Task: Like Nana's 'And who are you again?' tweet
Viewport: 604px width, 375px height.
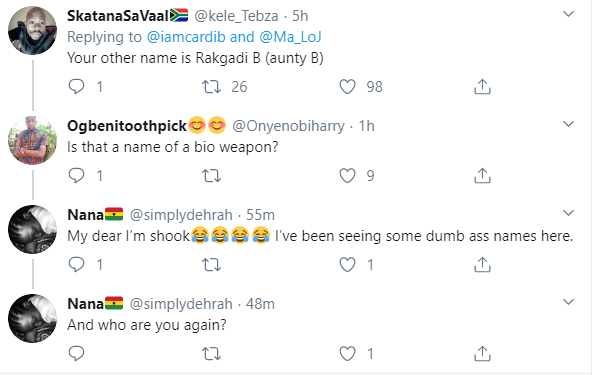Action: (x=347, y=353)
